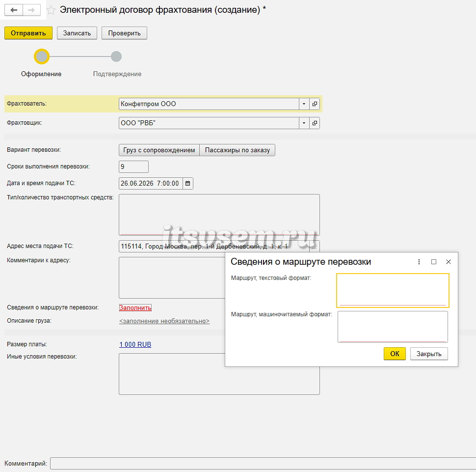
Task: Focus the Конфетпром ООО charterer field
Action: click(209, 104)
